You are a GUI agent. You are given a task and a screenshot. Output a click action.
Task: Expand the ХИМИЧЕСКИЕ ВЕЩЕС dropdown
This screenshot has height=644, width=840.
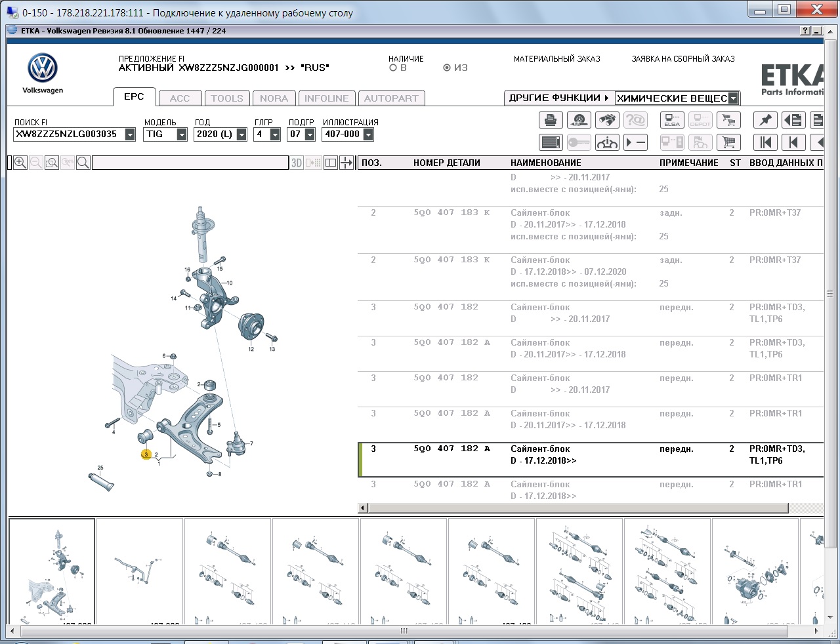[x=733, y=98]
